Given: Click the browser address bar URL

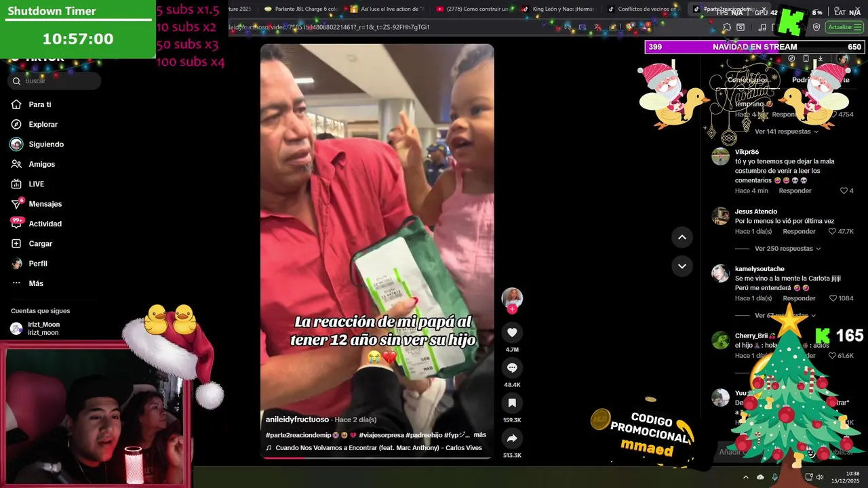Looking at the screenshot, I should point(328,27).
